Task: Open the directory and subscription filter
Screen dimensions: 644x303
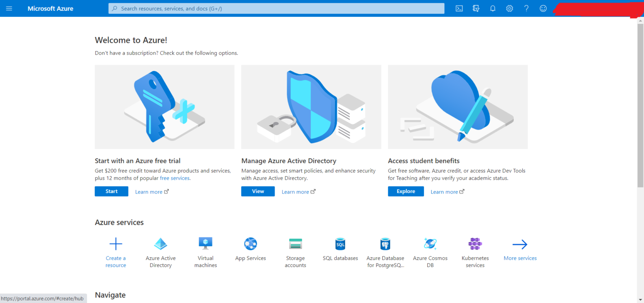Action: pos(476,8)
